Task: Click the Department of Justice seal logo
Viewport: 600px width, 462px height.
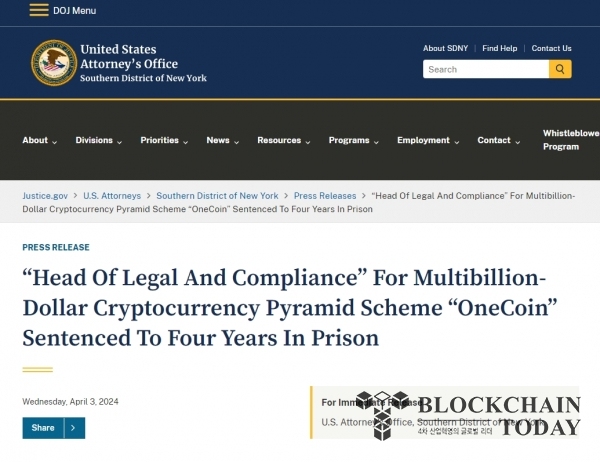Action: pos(54,63)
